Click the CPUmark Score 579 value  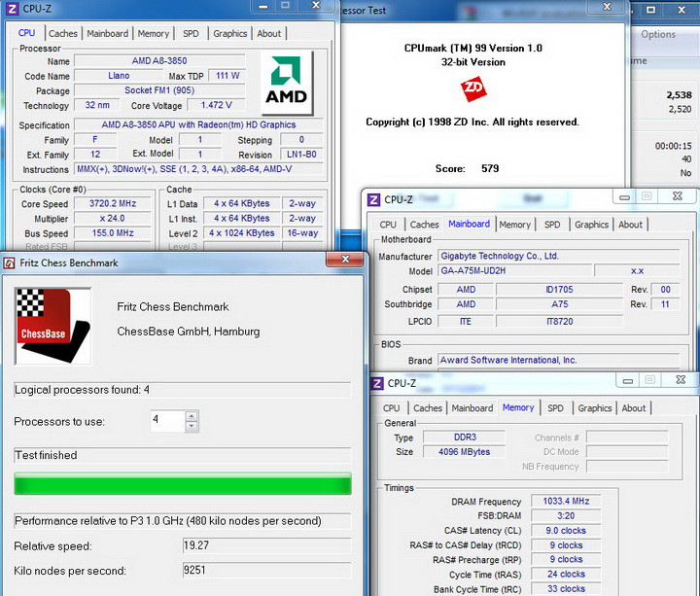(490, 168)
